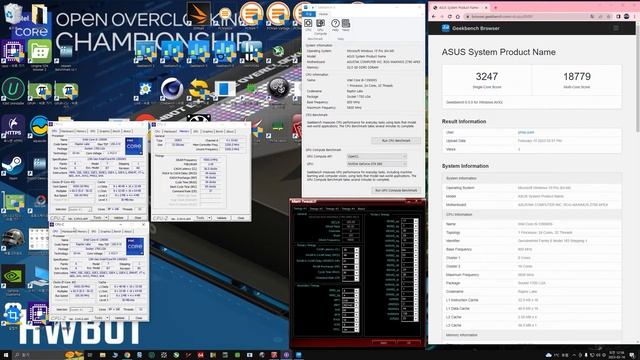Switch to Mainboard tab in upper-left CPU-Z
Screen dimensions: 640x360
click(67, 131)
